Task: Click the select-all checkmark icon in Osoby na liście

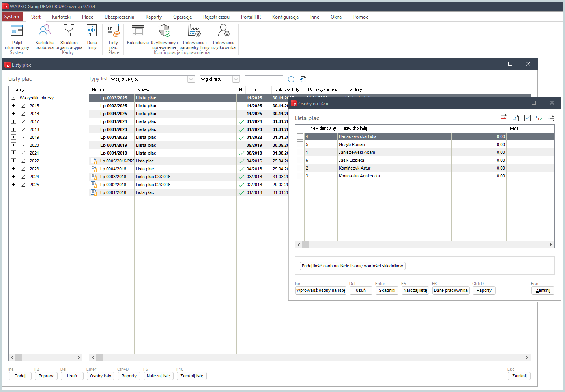Action: click(528, 118)
